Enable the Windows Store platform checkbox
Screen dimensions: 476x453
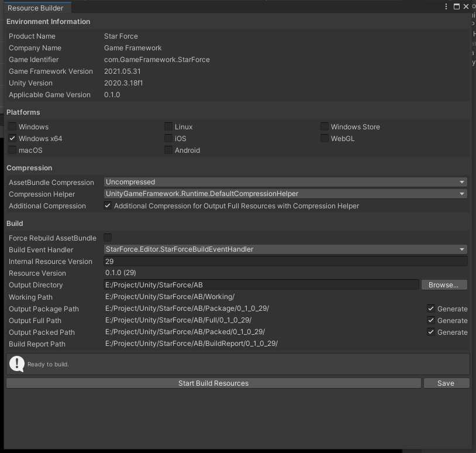coord(325,126)
